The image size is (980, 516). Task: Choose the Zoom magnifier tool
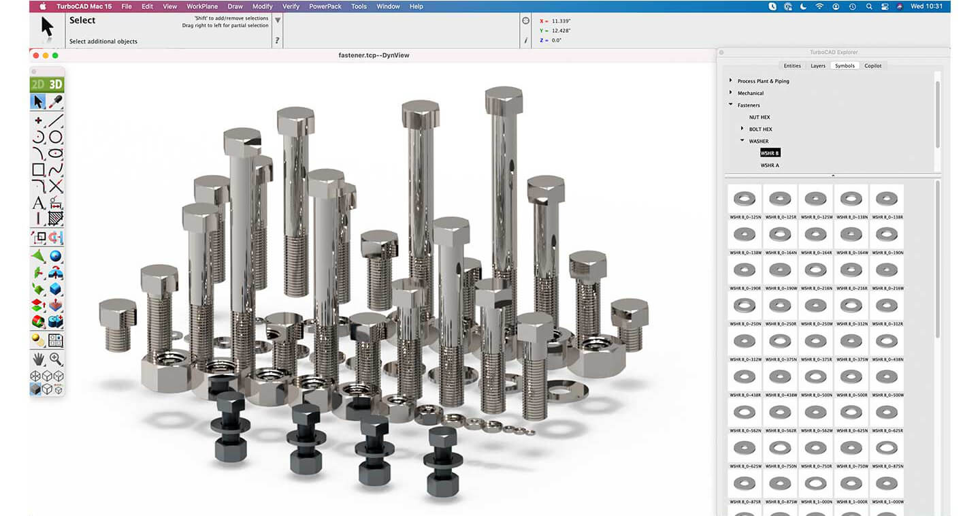56,358
